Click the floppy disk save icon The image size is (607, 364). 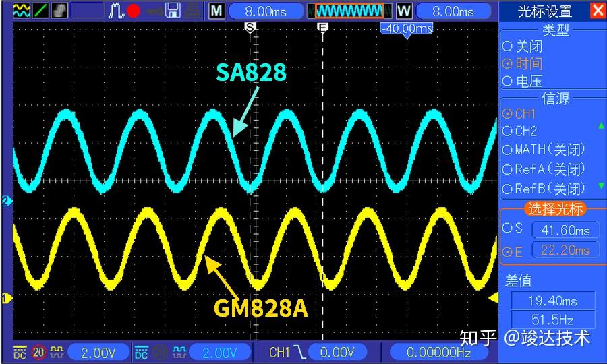click(x=173, y=10)
